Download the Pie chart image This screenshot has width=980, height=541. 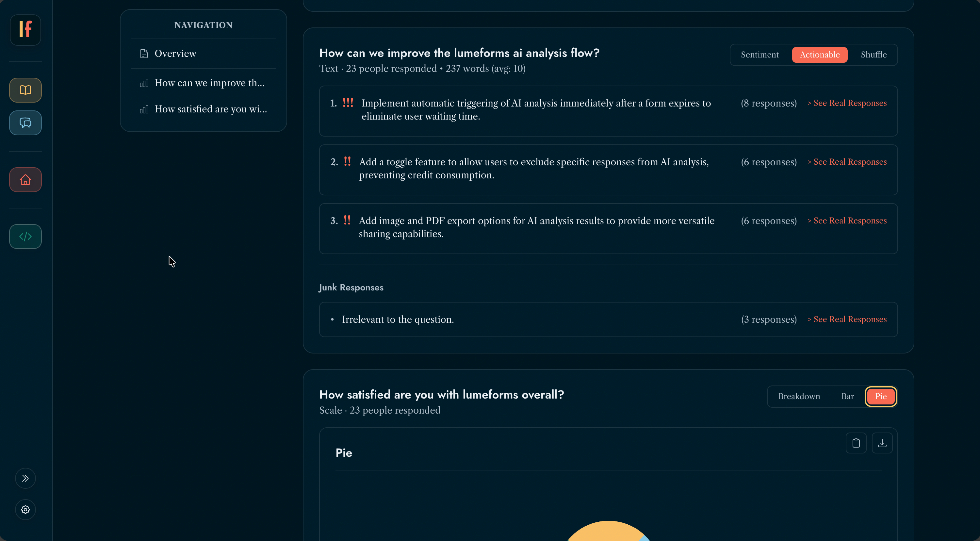(x=883, y=442)
